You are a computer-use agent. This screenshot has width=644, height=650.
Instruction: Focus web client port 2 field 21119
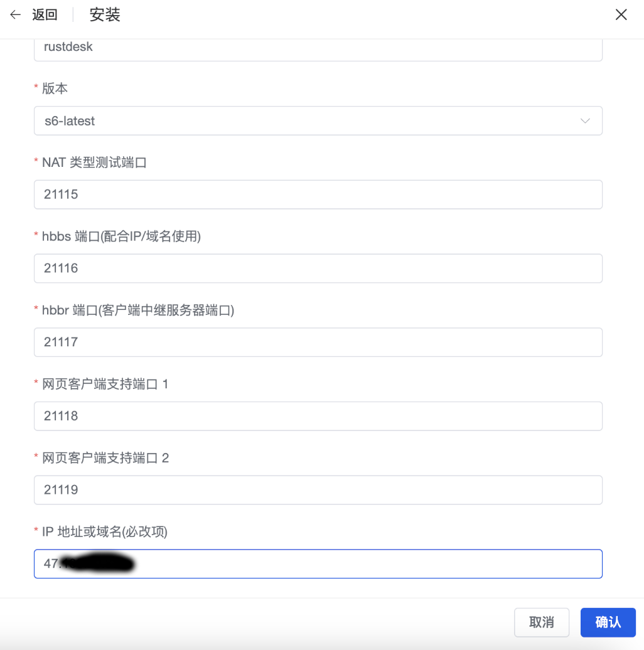pos(318,489)
